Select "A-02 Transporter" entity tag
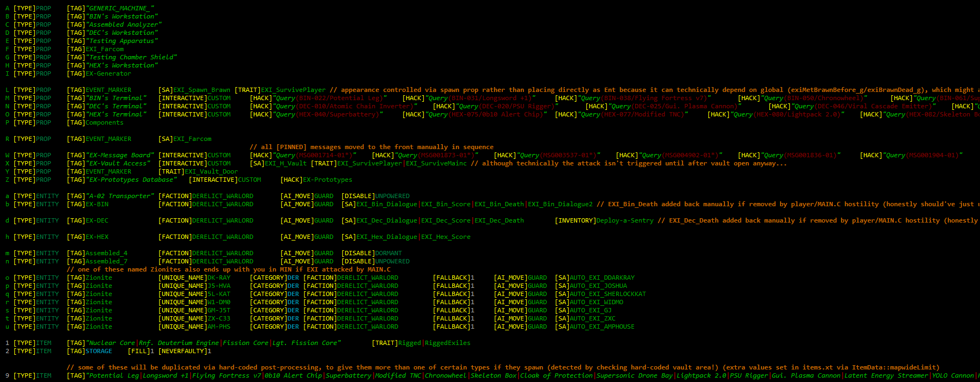The height and width of the screenshot is (382, 980). [x=120, y=196]
